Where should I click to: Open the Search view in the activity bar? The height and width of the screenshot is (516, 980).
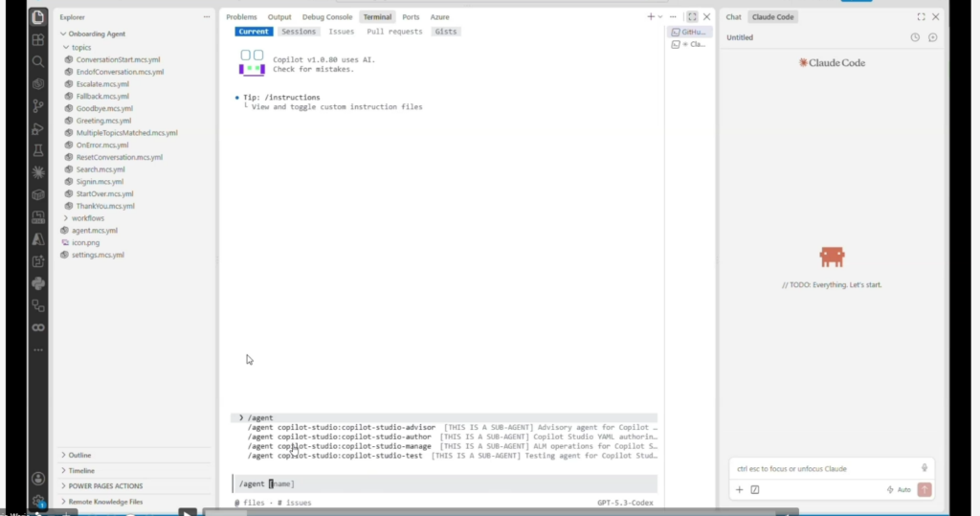click(38, 61)
